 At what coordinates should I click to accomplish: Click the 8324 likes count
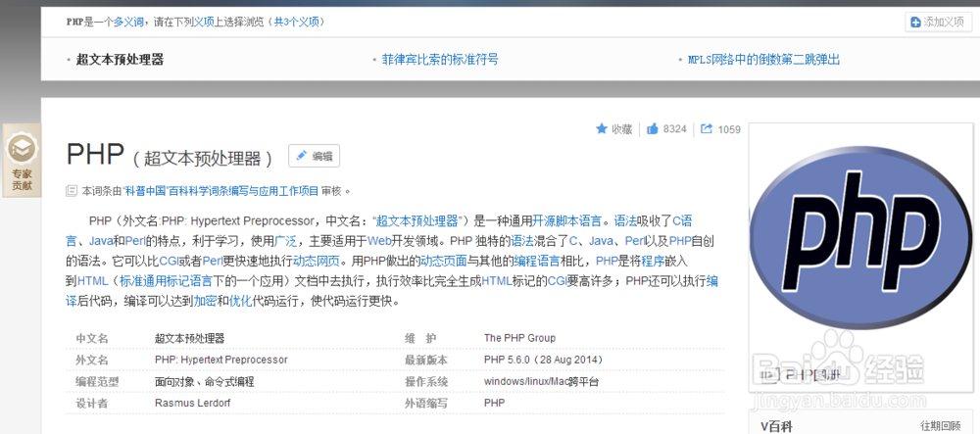tap(674, 129)
